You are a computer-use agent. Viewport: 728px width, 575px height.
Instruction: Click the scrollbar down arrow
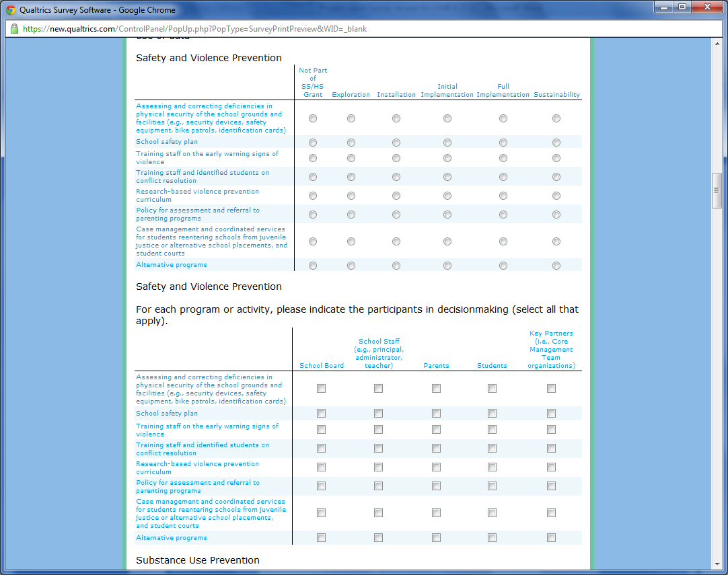tap(717, 564)
